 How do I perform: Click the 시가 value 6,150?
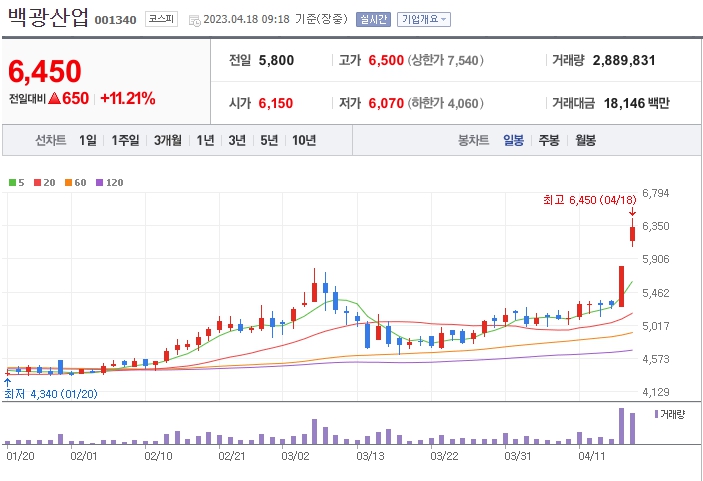click(275, 103)
